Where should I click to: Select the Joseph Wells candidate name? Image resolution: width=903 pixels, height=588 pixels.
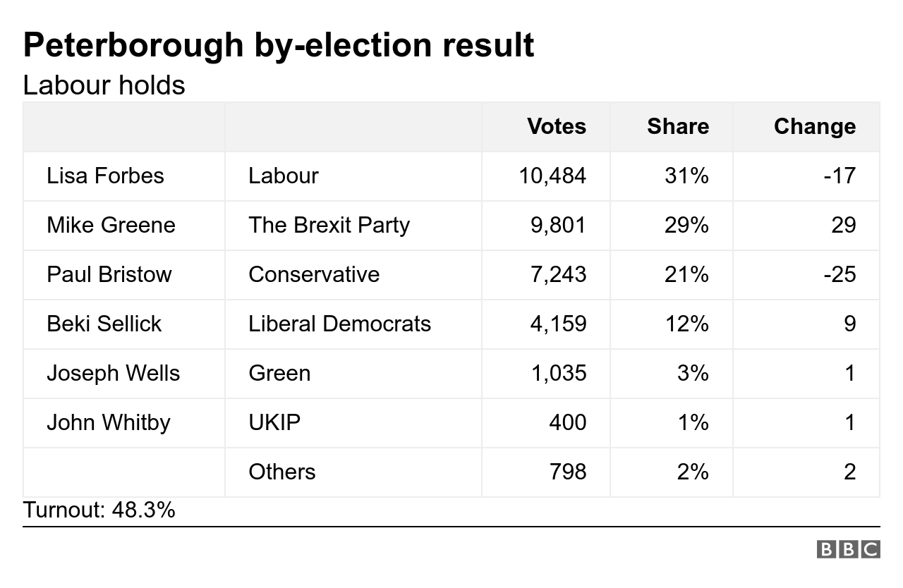[113, 373]
